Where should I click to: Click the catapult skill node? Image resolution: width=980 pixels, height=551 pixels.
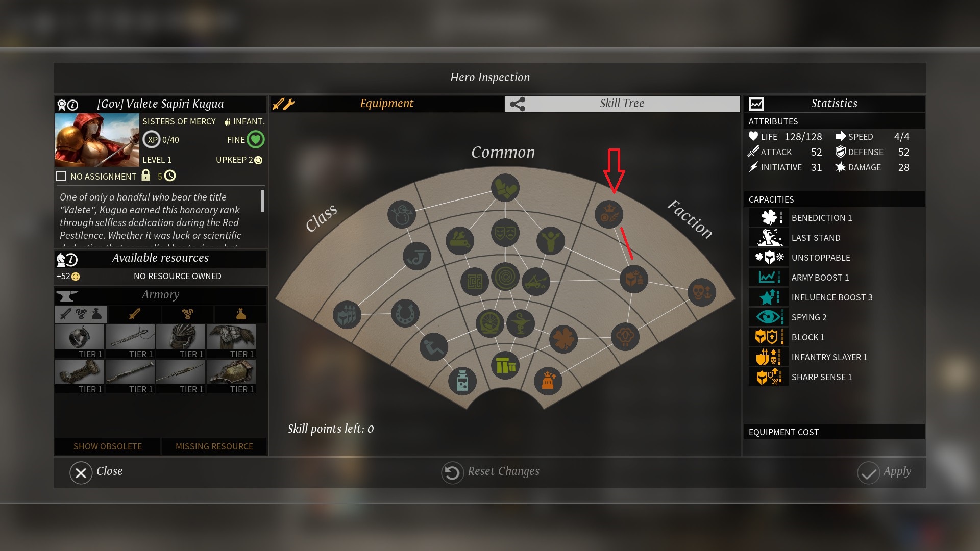point(535,282)
